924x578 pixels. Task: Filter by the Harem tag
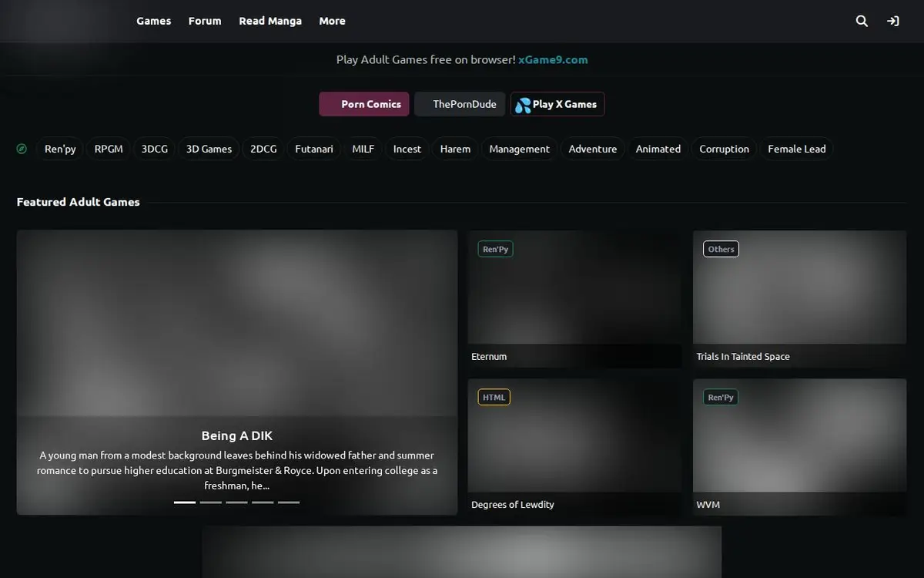(455, 149)
